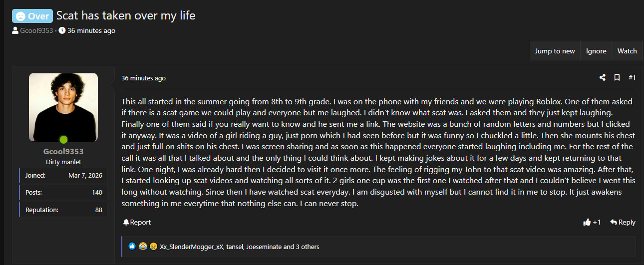The width and height of the screenshot is (644, 265).
Task: Click the post's '36 minutes ago' timestamp
Action: (x=143, y=78)
